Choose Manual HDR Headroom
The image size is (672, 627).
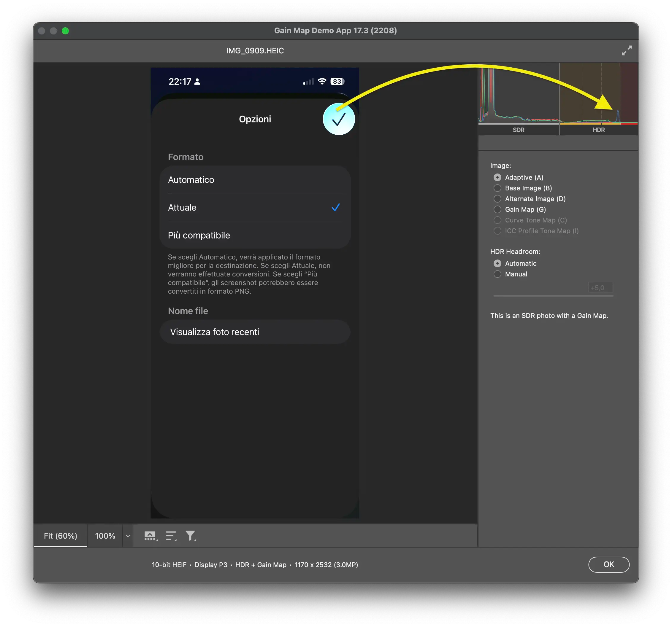(497, 274)
